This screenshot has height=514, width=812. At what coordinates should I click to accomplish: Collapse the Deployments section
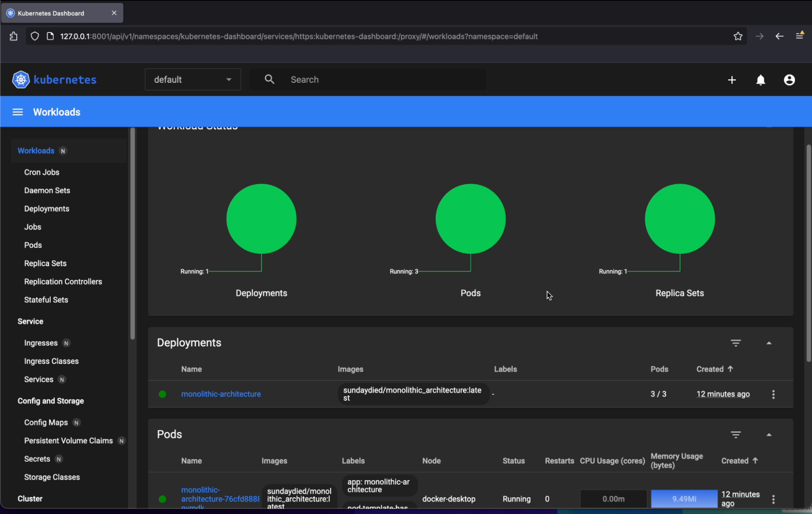(x=769, y=343)
